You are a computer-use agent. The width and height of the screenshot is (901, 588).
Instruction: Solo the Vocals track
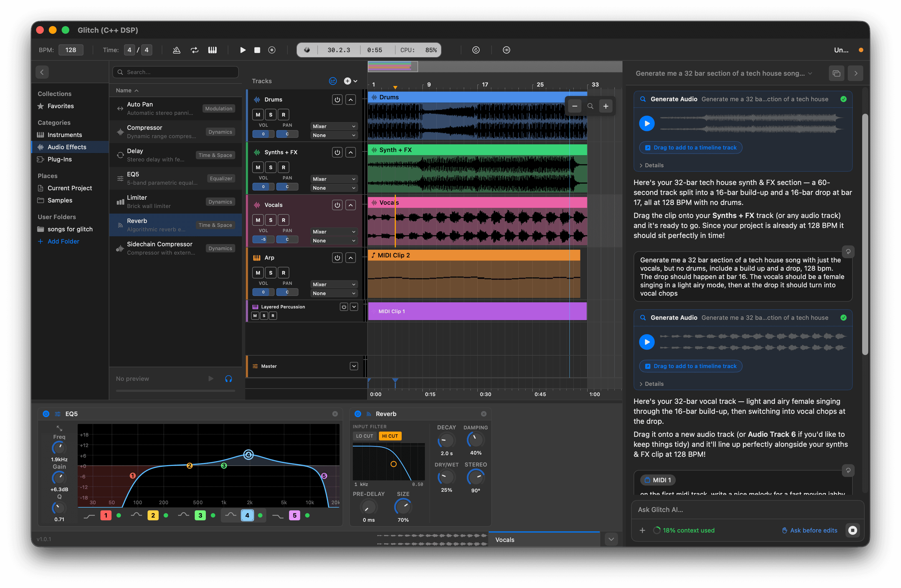(271, 220)
